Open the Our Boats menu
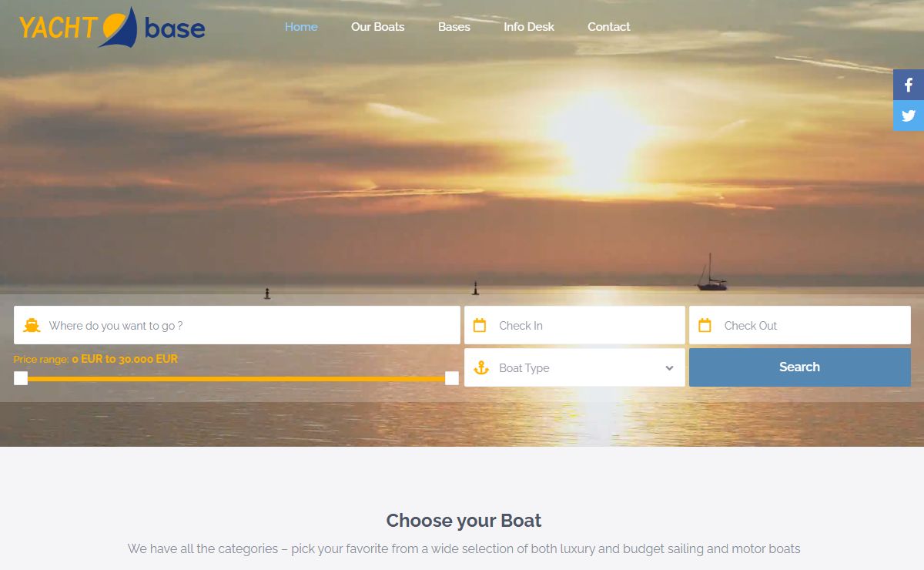924x570 pixels. [x=377, y=27]
